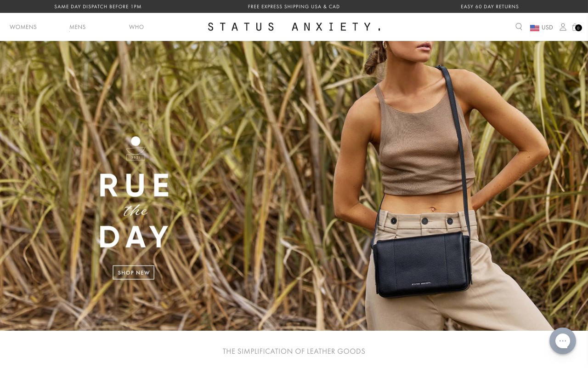This screenshot has height=368, width=588.
Task: Open the WOMENS navigation menu
Action: click(23, 27)
